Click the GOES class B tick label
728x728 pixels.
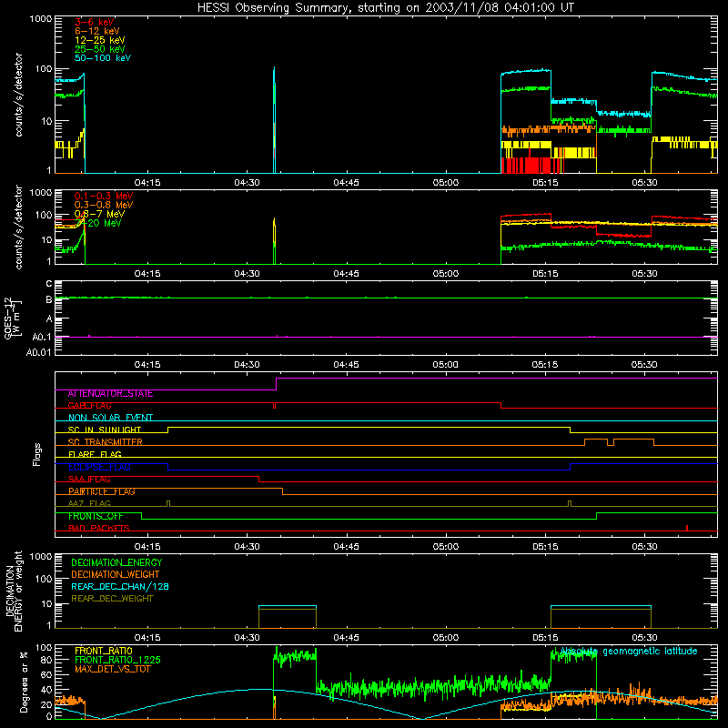(49, 300)
